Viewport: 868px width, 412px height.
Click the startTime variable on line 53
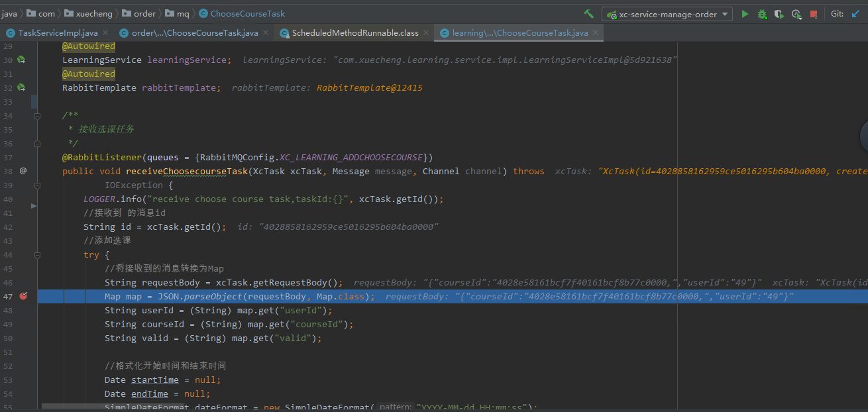pos(155,380)
